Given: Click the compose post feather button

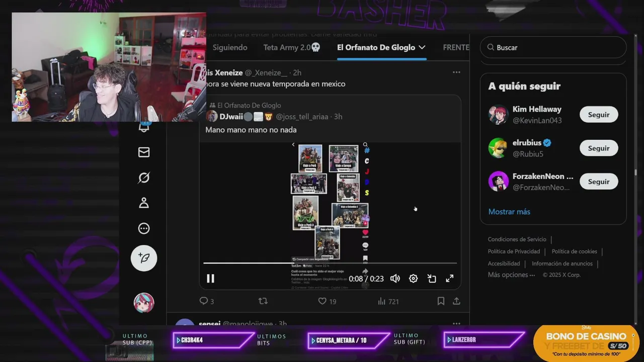Looking at the screenshot, I should pyautogui.click(x=144, y=258).
